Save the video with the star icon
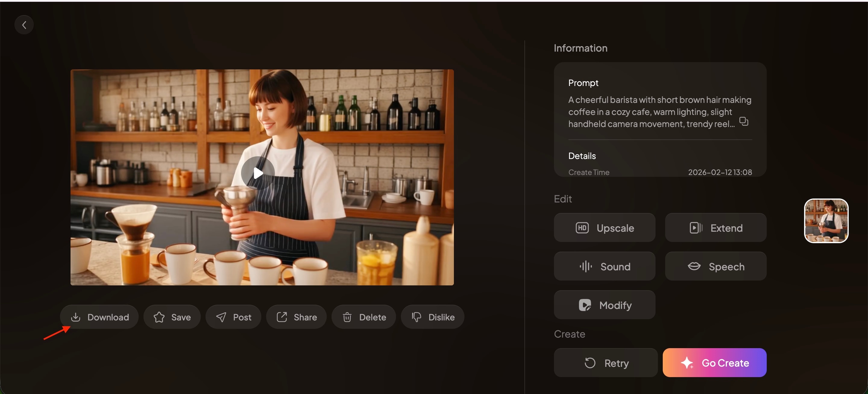This screenshot has height=394, width=868. tap(172, 317)
